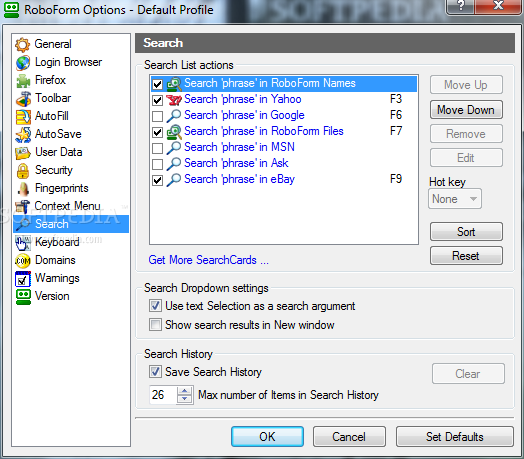Uncheck Search in eBay checkbox
Viewport: 524px width, 459px height.
(x=157, y=180)
